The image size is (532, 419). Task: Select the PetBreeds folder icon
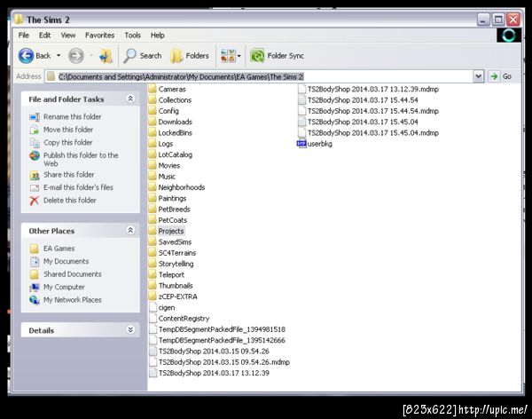tap(153, 209)
